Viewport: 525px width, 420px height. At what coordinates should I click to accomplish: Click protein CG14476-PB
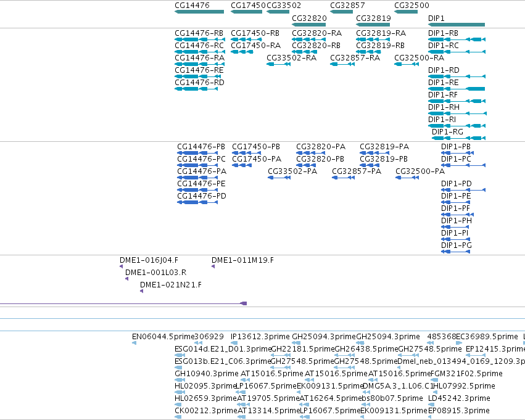coord(197,153)
